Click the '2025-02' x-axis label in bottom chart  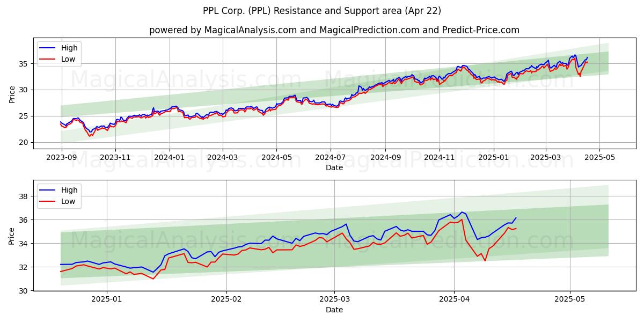226,299
